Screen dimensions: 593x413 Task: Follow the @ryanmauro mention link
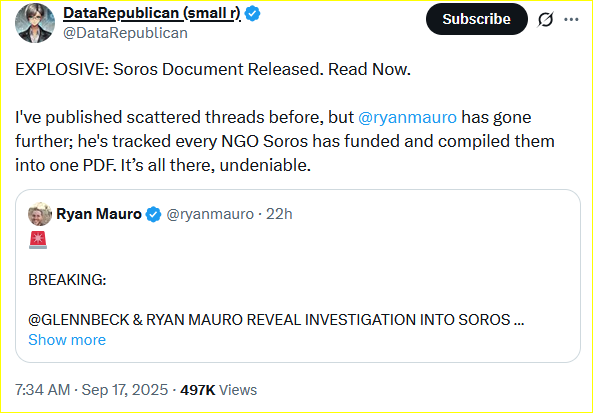coord(407,117)
